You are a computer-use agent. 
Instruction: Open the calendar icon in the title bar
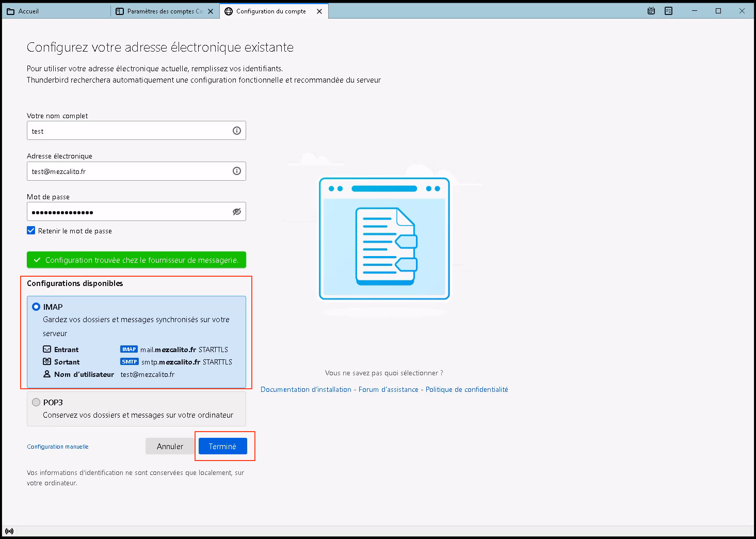651,11
